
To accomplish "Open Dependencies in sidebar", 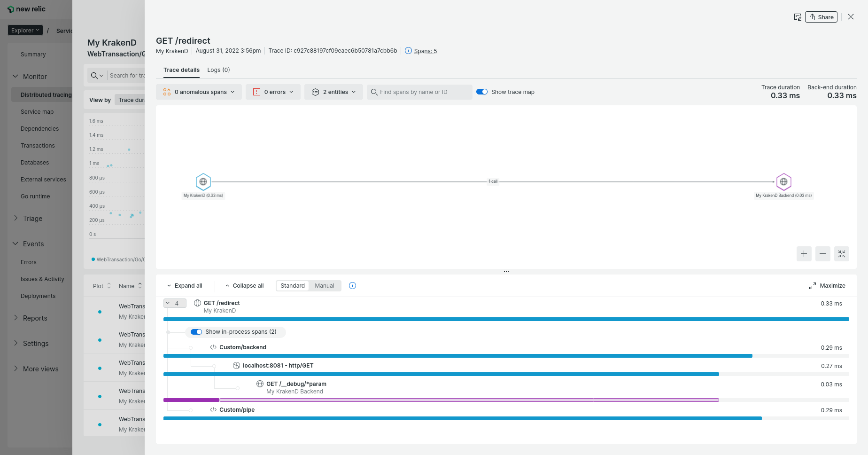I will [x=40, y=129].
